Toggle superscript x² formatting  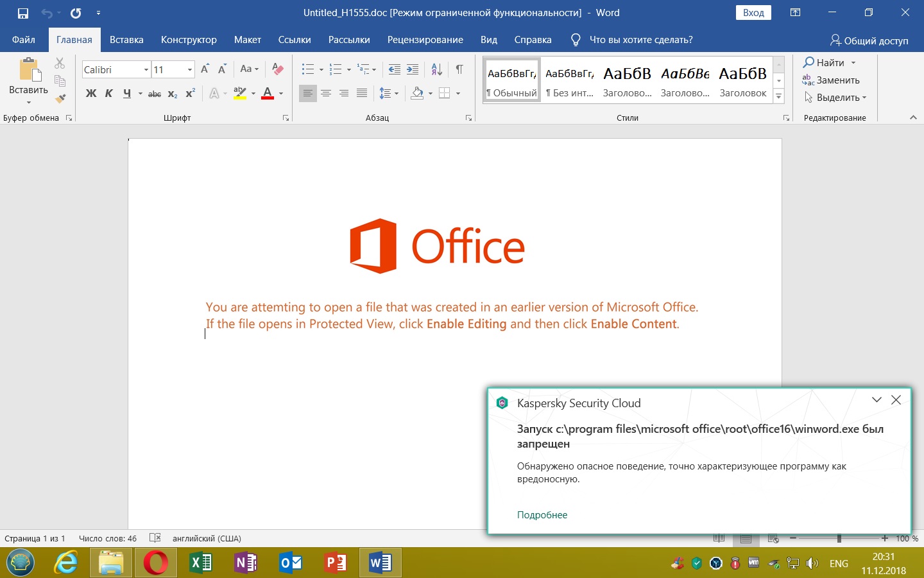tap(190, 94)
